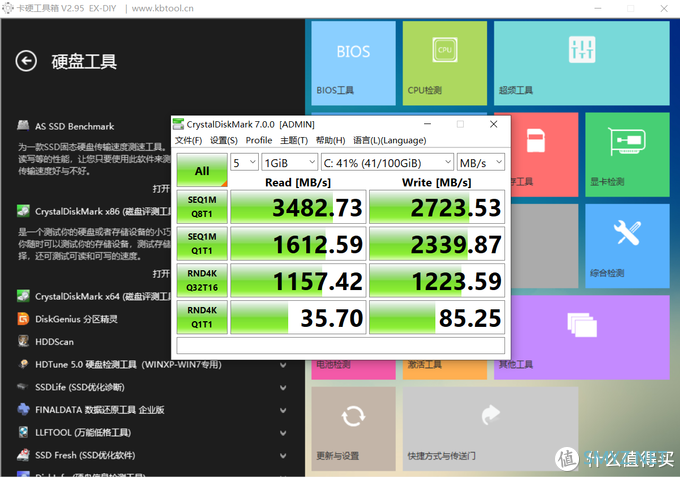
Task: Open the 语言(L)(Language) menu
Action: pyautogui.click(x=389, y=140)
